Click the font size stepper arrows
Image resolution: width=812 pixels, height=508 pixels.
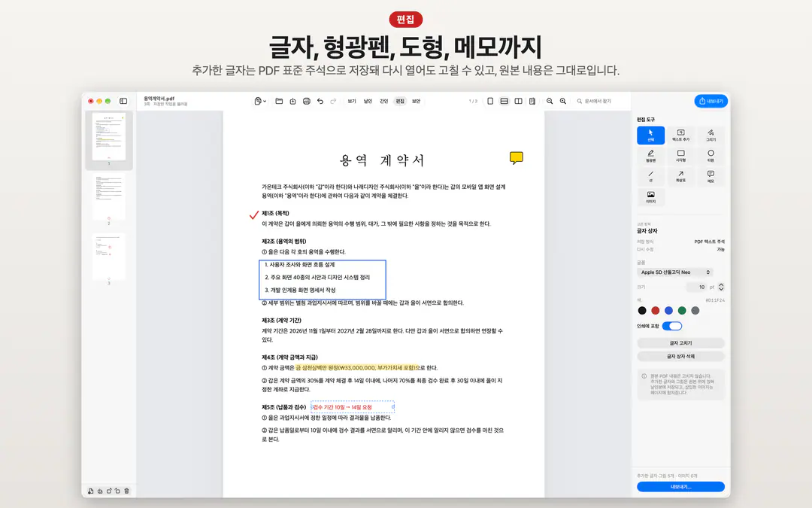pos(721,287)
